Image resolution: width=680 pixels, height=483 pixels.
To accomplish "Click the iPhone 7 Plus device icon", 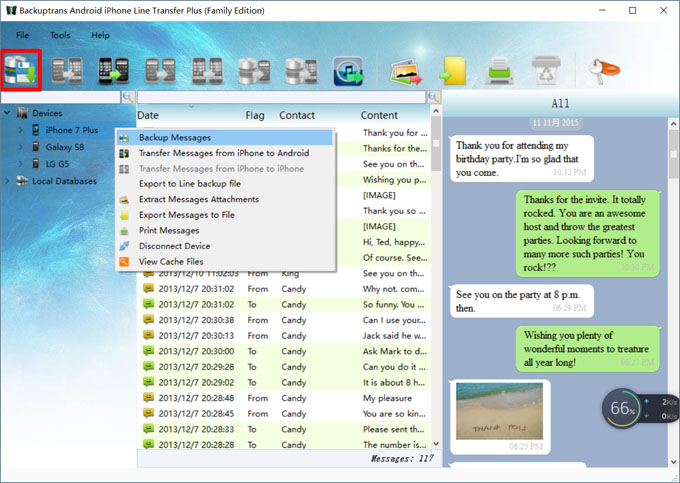I will (x=36, y=130).
